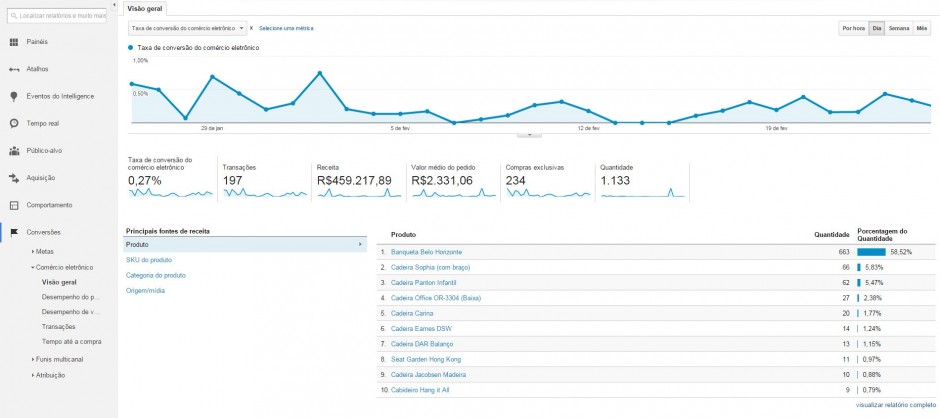Select Valor médio do pedido scorecard
The height and width of the screenshot is (418, 940).
click(454, 179)
